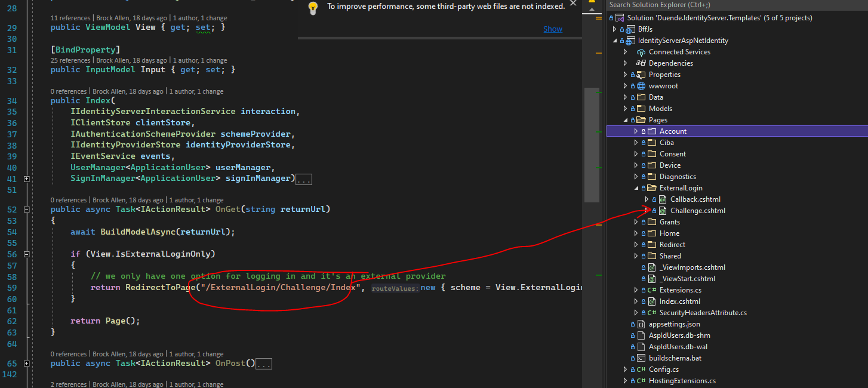Image resolution: width=868 pixels, height=388 pixels.
Task: Select the Account folder
Action: pyautogui.click(x=673, y=131)
